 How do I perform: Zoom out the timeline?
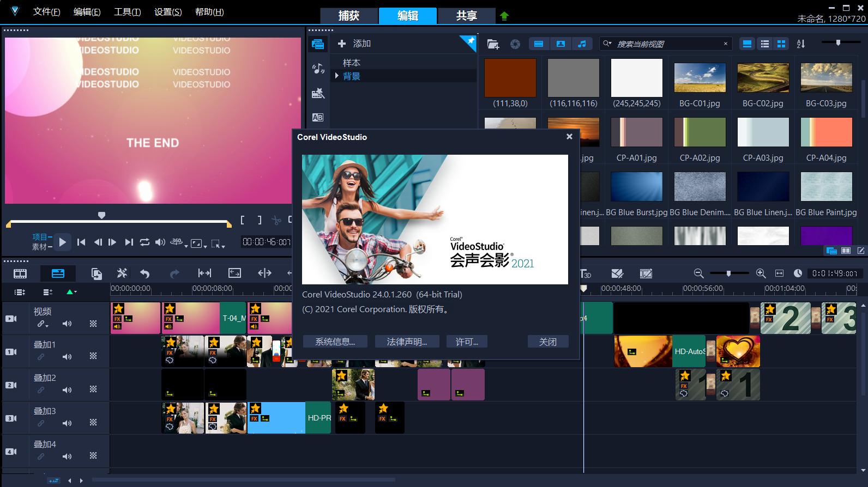coord(698,273)
